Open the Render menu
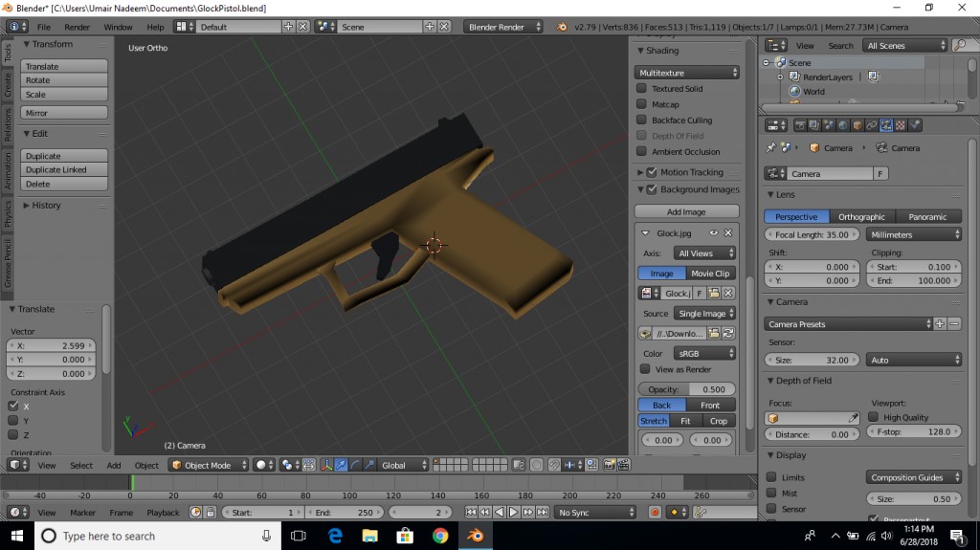 [77, 27]
